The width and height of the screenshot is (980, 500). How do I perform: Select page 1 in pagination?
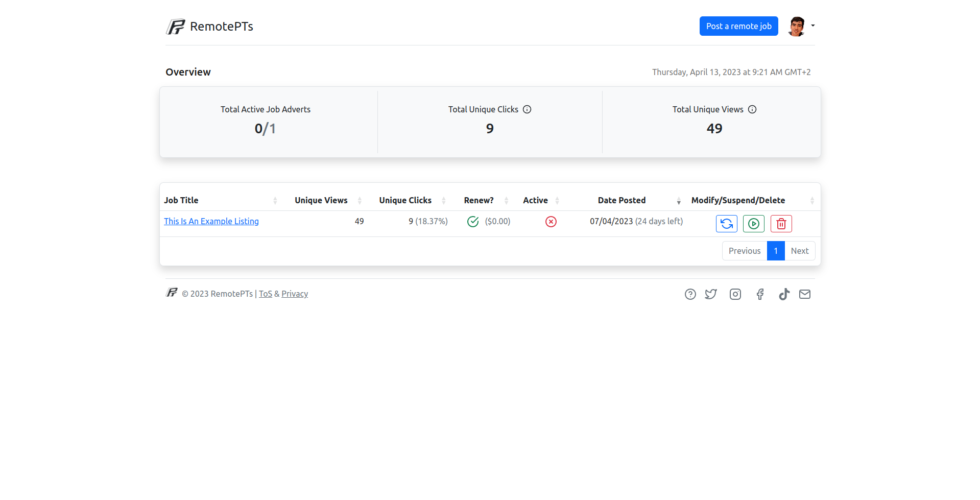coord(776,251)
